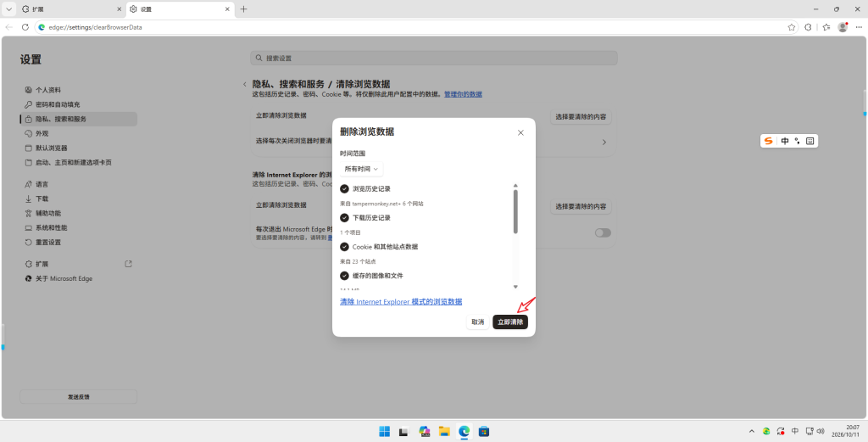The width and height of the screenshot is (868, 442).
Task: Click the browser back arrow icon
Action: point(8,27)
